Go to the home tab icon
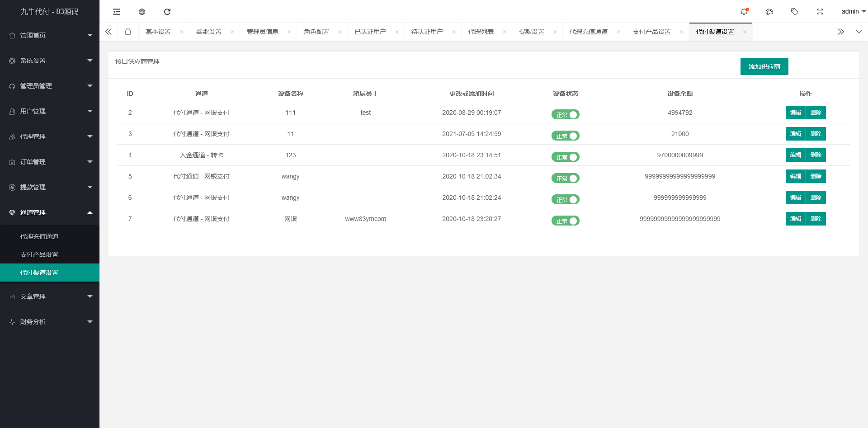868x428 pixels. [x=128, y=32]
